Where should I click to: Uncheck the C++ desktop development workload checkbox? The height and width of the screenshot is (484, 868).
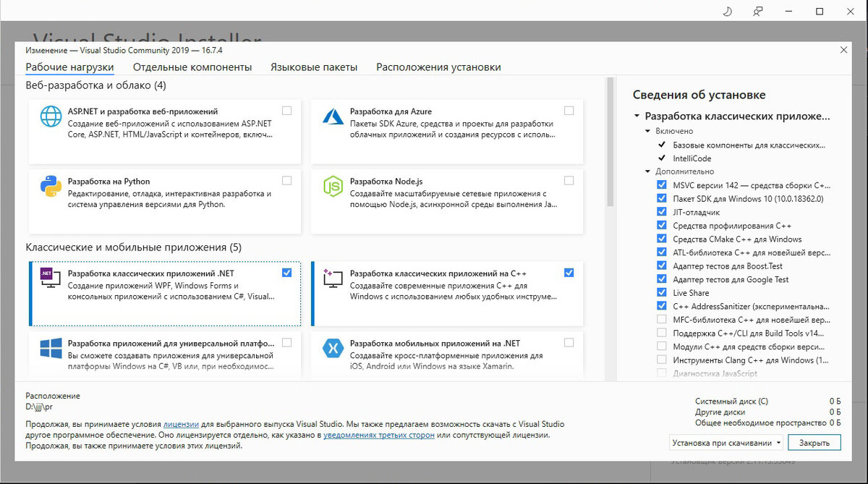tap(569, 273)
